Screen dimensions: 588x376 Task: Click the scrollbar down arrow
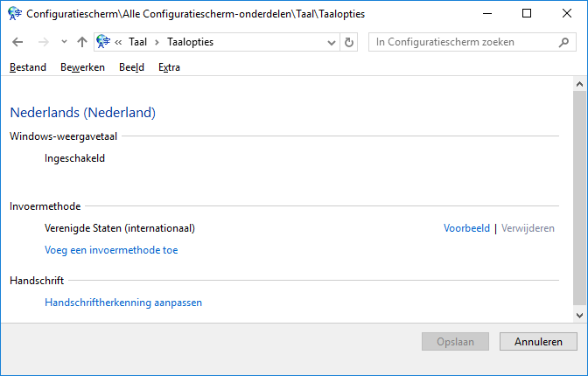pos(580,314)
